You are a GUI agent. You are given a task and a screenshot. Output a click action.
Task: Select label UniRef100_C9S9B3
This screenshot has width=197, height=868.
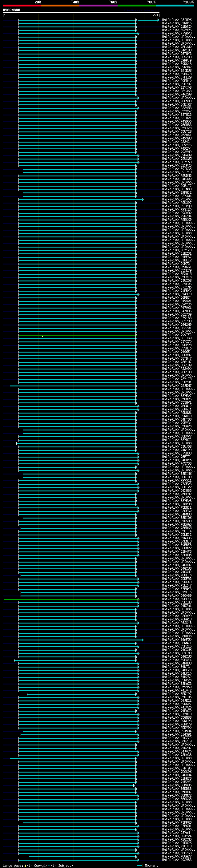coord(177,860)
